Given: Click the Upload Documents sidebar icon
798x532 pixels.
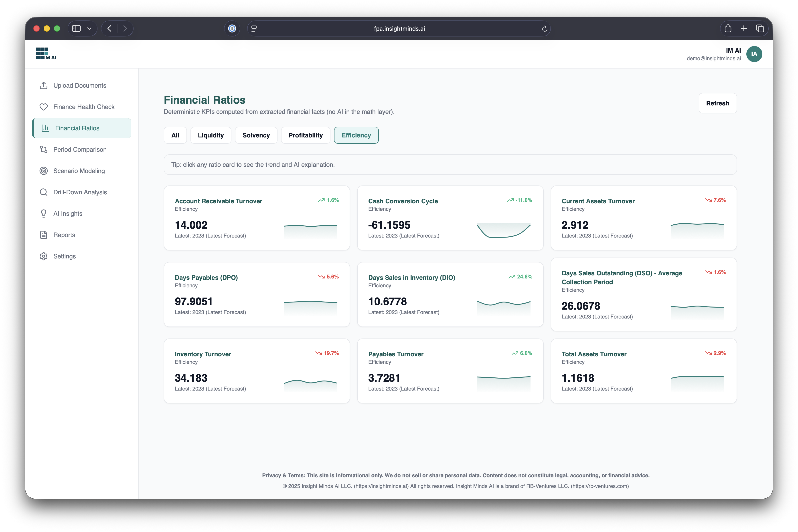Looking at the screenshot, I should [43, 85].
